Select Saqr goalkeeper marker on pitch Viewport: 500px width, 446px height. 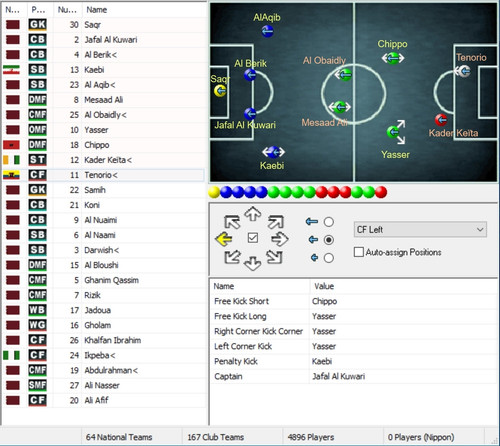tap(220, 91)
